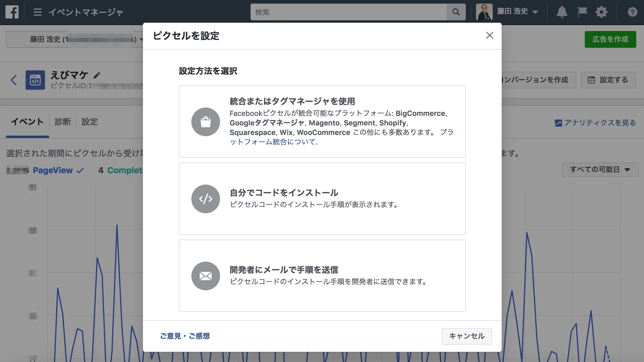This screenshot has height=362, width=644.
Task: Open the ご意見・ご感想 feedback link
Action: [x=185, y=336]
